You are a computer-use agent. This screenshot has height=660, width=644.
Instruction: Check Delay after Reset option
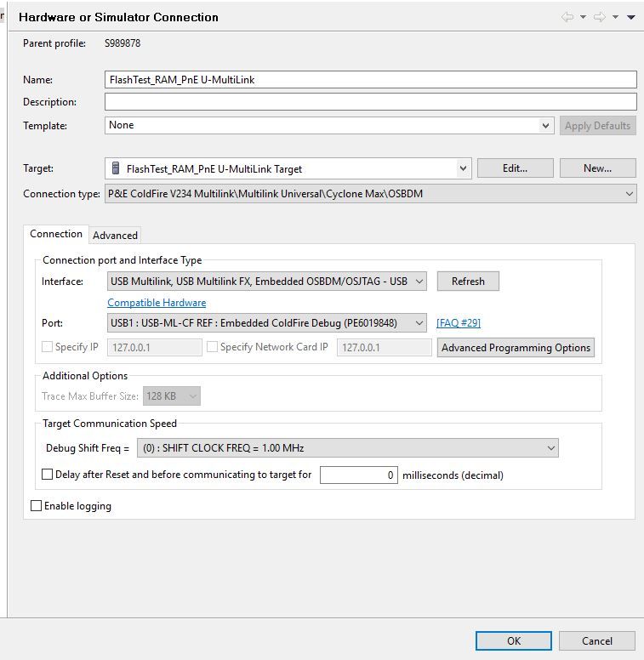pyautogui.click(x=48, y=475)
